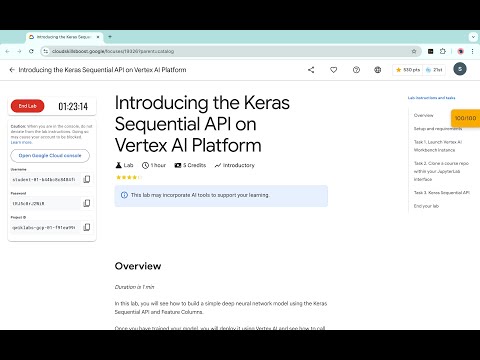Open the browser extensions puzzle icon

tap(443, 51)
